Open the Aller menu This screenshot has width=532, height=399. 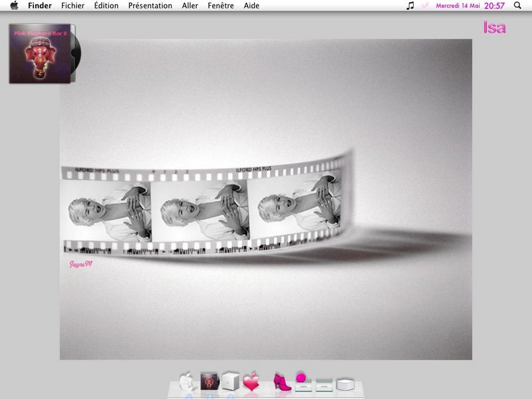[190, 5]
